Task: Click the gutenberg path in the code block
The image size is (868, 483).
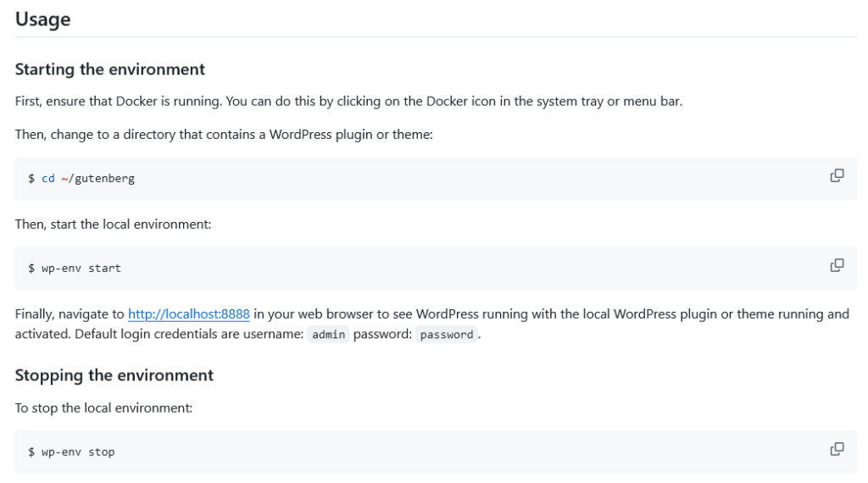Action: point(104,179)
